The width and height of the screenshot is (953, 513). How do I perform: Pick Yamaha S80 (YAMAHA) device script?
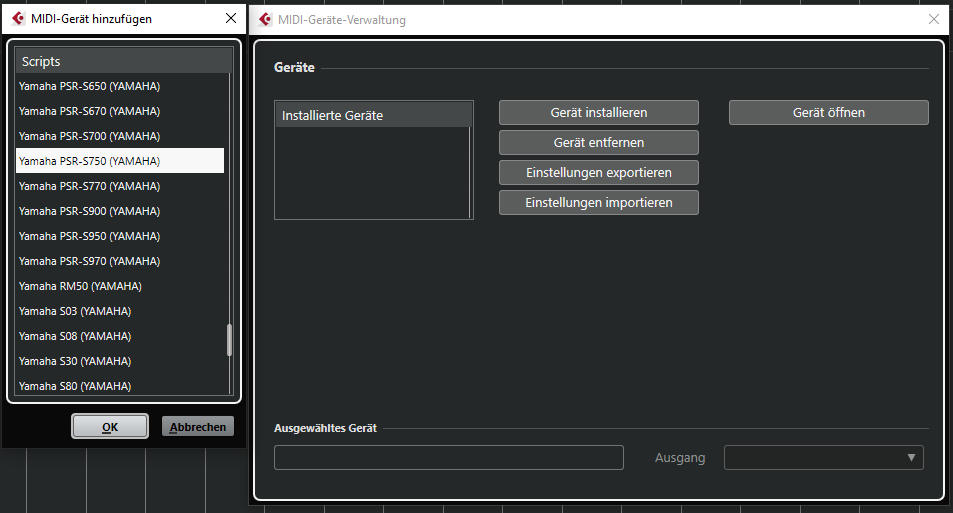click(120, 385)
